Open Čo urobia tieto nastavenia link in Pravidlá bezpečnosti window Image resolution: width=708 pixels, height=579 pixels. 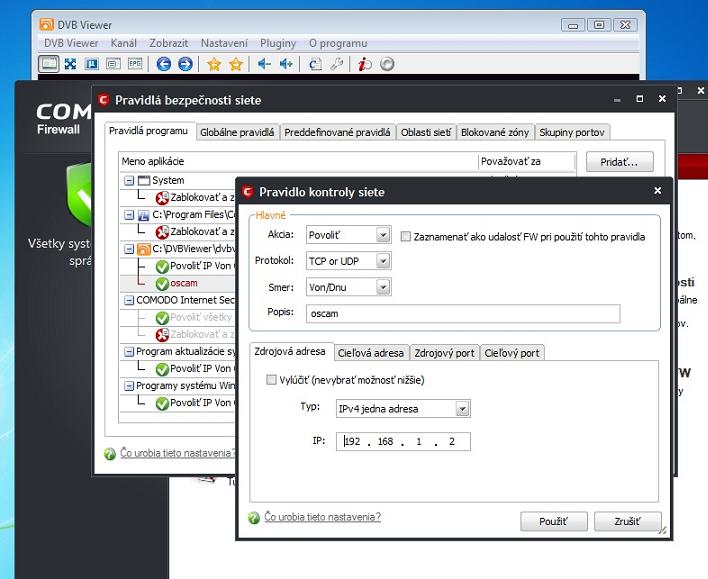(177, 453)
